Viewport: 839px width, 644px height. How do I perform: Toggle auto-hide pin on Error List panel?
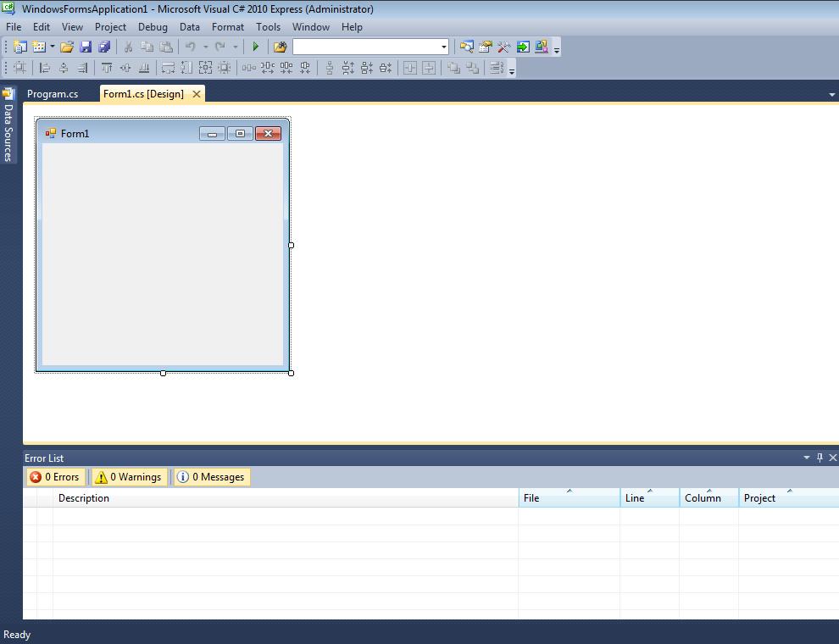820,458
